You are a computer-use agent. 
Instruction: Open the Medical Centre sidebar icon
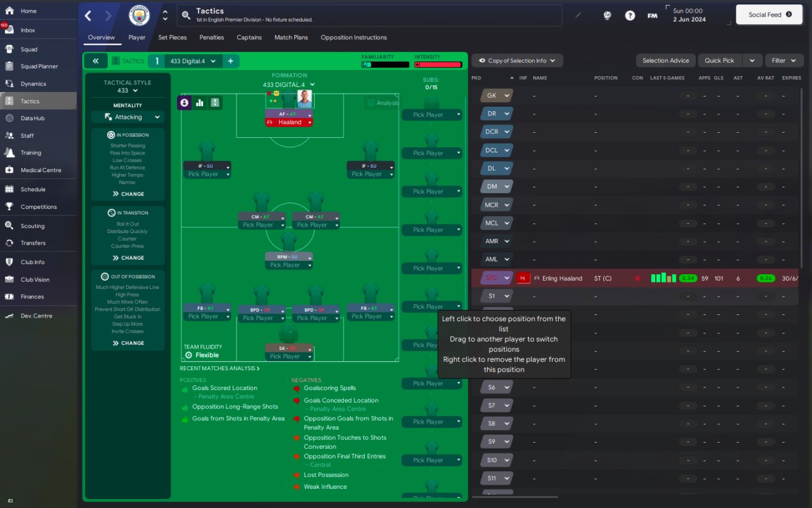(x=10, y=170)
